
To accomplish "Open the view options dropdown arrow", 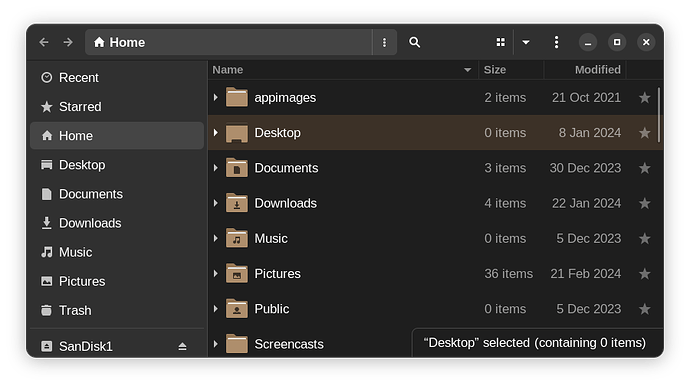I will (x=525, y=42).
